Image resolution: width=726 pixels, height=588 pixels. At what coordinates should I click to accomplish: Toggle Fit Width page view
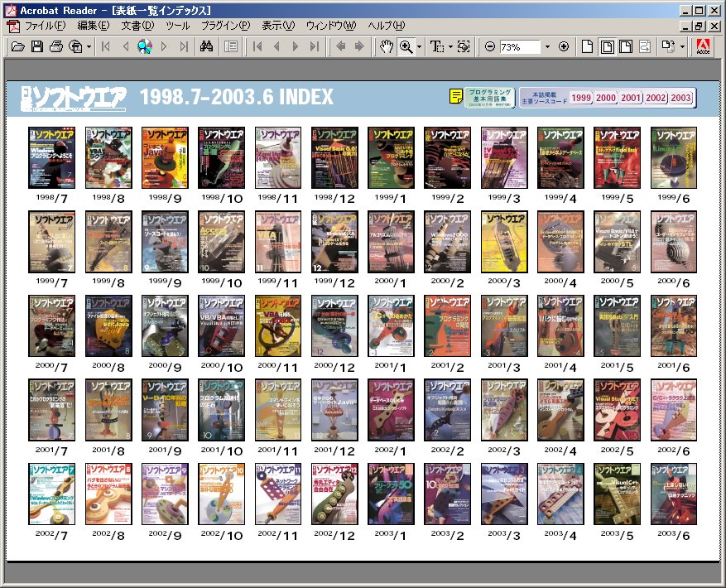tap(626, 46)
